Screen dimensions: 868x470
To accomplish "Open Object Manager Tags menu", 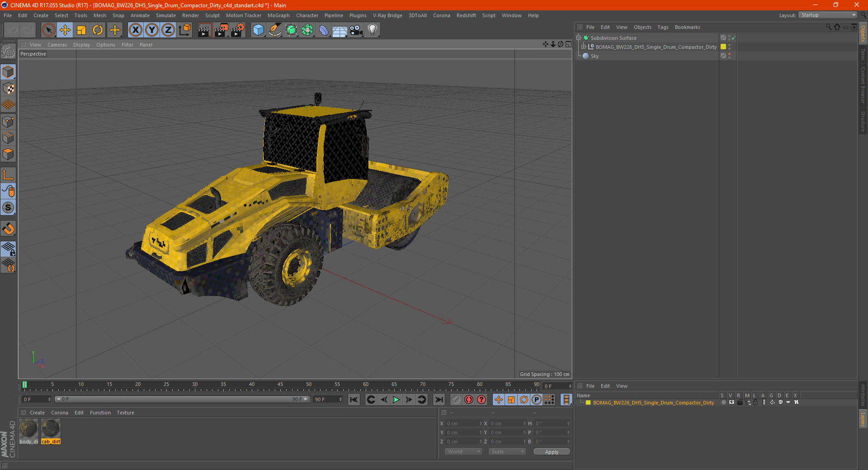I will tap(663, 27).
